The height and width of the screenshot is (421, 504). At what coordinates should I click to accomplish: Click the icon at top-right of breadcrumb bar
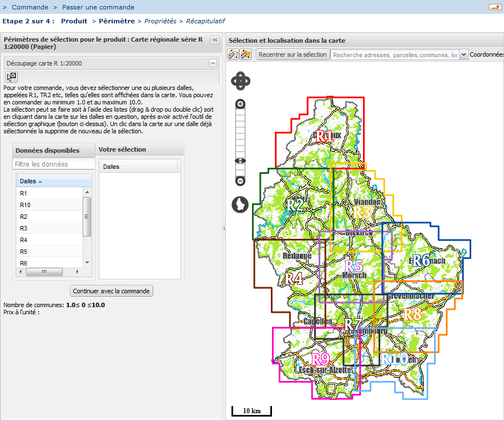pyautogui.click(x=494, y=7)
